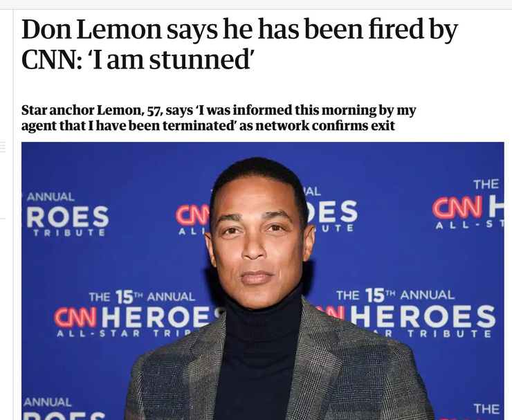This screenshot has width=512, height=420.
Task: Click the lower-left 'THE 15TH ANNUAL' text
Action: tap(142, 297)
